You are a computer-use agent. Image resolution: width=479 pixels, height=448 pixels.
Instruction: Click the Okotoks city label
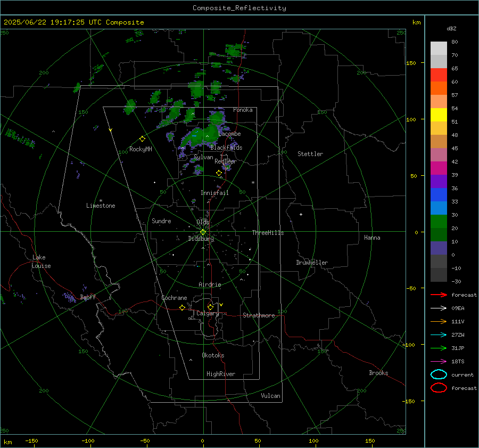tap(213, 355)
